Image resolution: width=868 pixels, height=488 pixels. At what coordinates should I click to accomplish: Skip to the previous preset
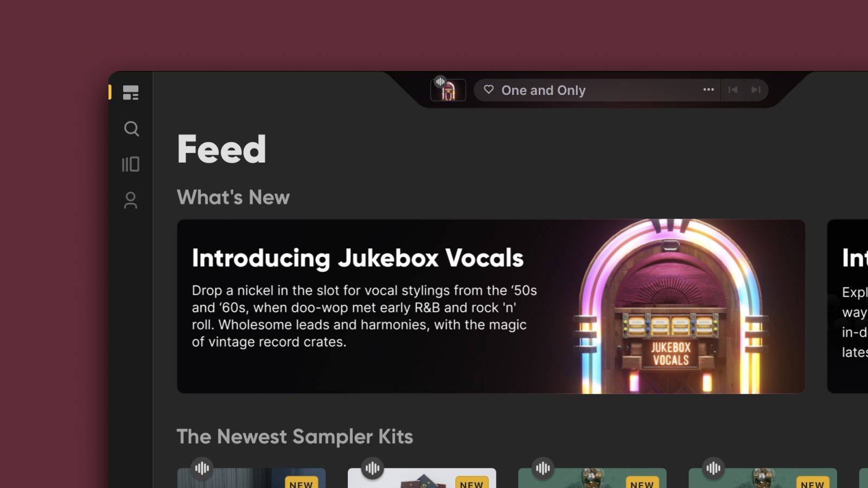(733, 90)
